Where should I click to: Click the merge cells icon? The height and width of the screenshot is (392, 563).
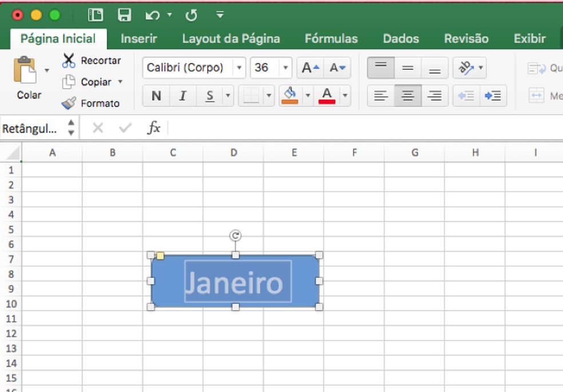(x=537, y=96)
